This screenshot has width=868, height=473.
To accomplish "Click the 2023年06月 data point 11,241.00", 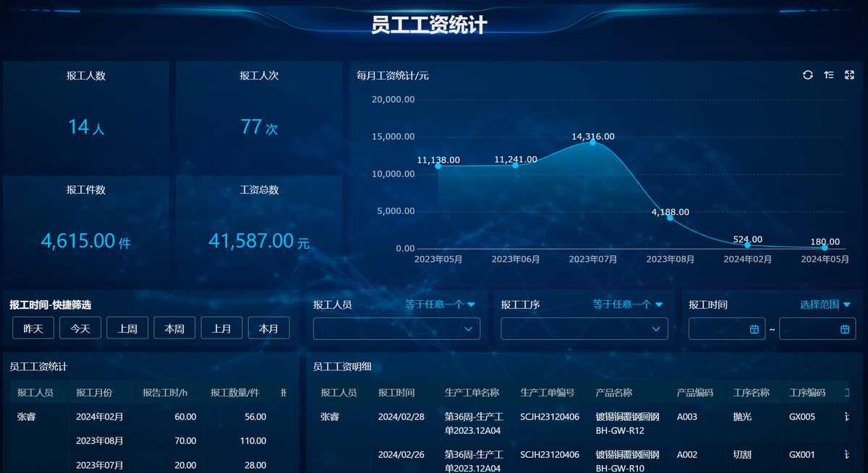I will pos(515,165).
